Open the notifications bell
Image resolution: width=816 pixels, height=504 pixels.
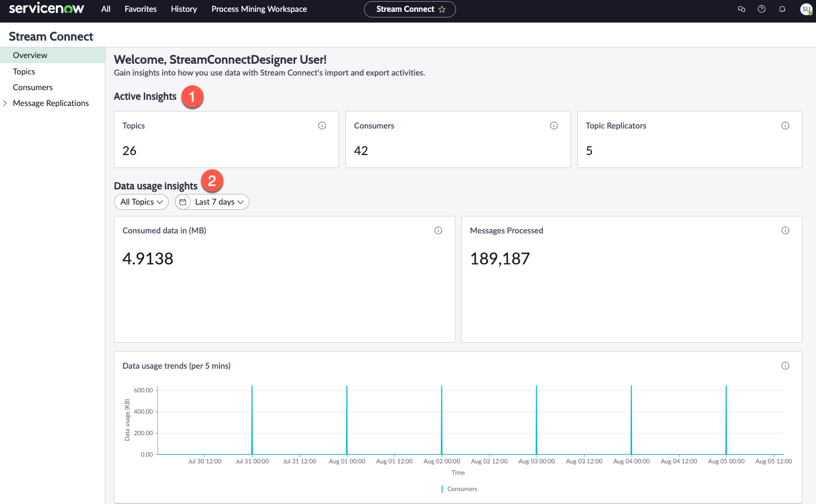(x=782, y=9)
